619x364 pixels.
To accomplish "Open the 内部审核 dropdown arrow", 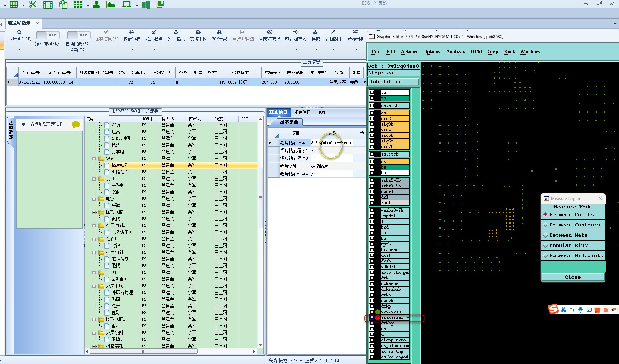I will 132,50.
